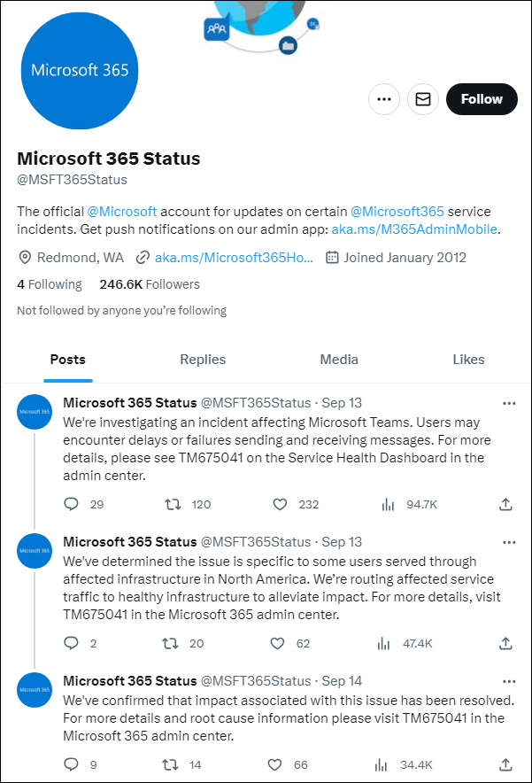532x783 pixels.
Task: Expand the ellipsis menu on the Sep 14 tweet
Action: pos(509,680)
